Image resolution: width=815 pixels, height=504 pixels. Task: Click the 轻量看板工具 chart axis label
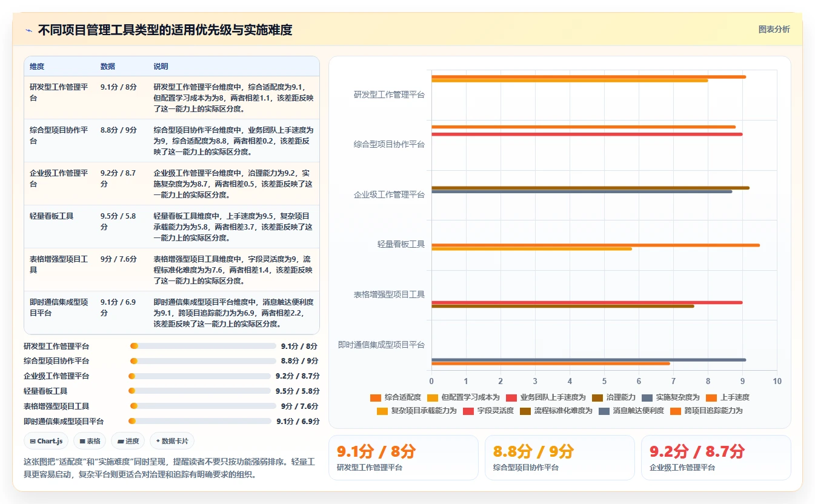point(401,245)
